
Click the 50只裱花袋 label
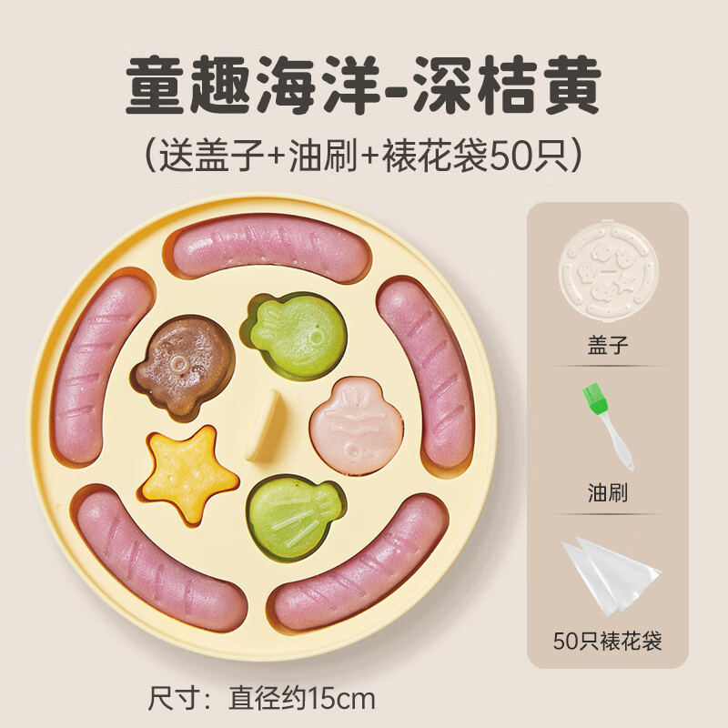[608, 642]
